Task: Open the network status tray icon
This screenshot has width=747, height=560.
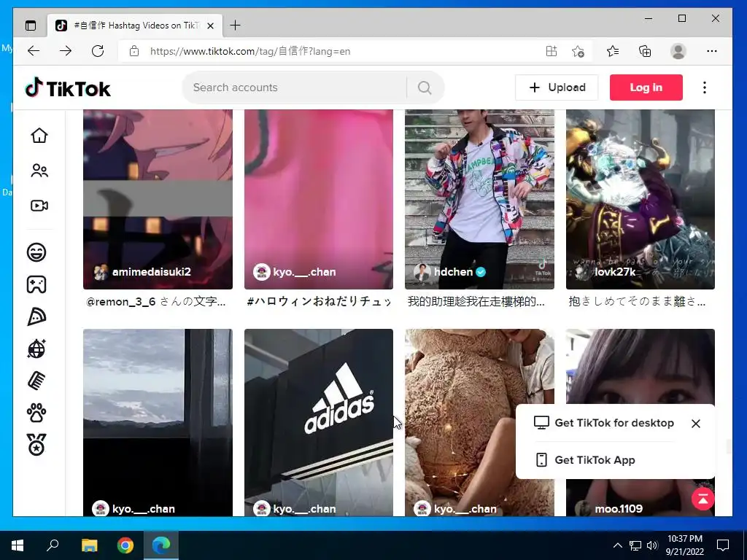Action: click(x=635, y=545)
